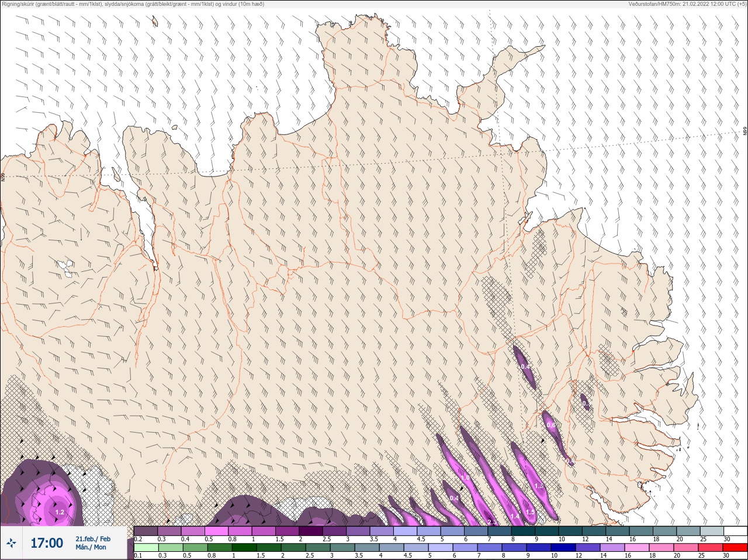Click the 2.3 value near the map bottom

coord(491,521)
